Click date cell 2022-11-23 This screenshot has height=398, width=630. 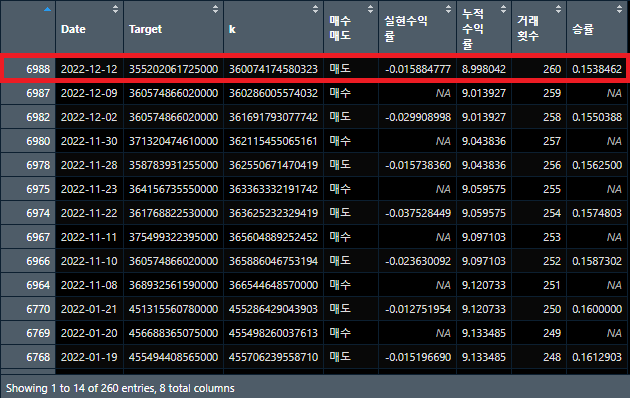pos(89,189)
